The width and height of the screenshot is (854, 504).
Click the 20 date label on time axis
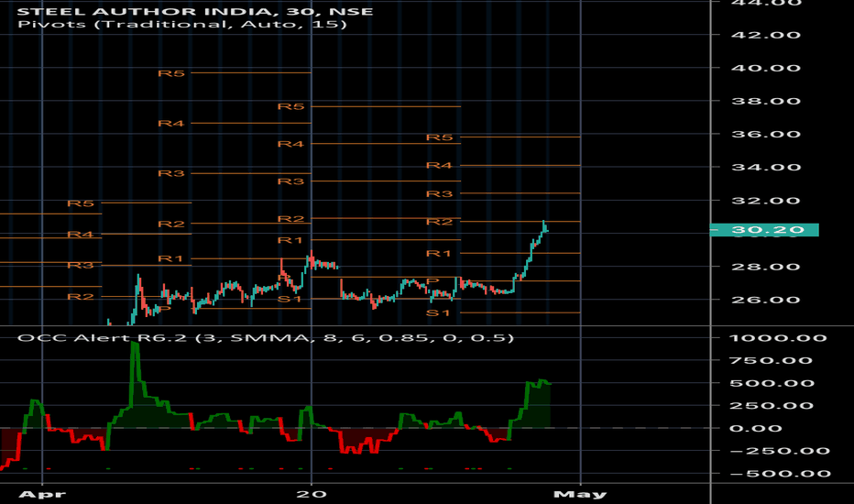[x=312, y=495]
